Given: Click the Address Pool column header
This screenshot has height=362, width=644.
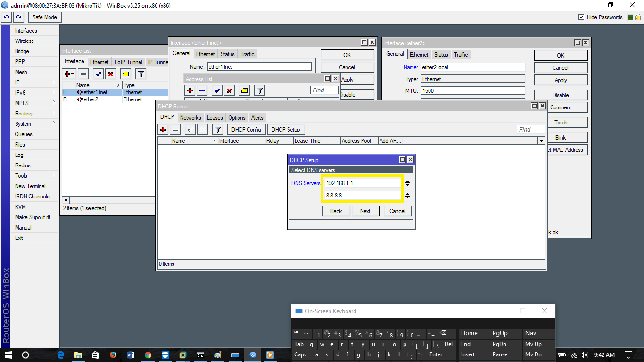Looking at the screenshot, I should click(359, 140).
